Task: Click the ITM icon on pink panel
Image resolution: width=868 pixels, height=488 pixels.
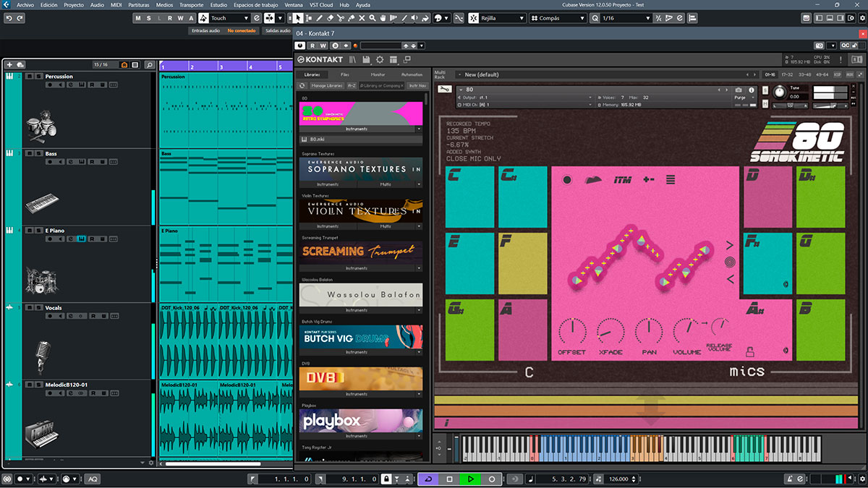Action: tap(623, 180)
